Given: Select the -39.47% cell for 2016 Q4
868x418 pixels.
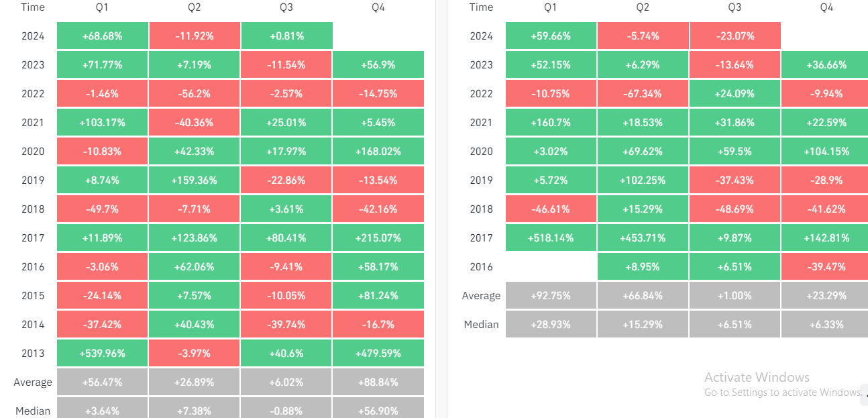Looking at the screenshot, I should 826,267.
